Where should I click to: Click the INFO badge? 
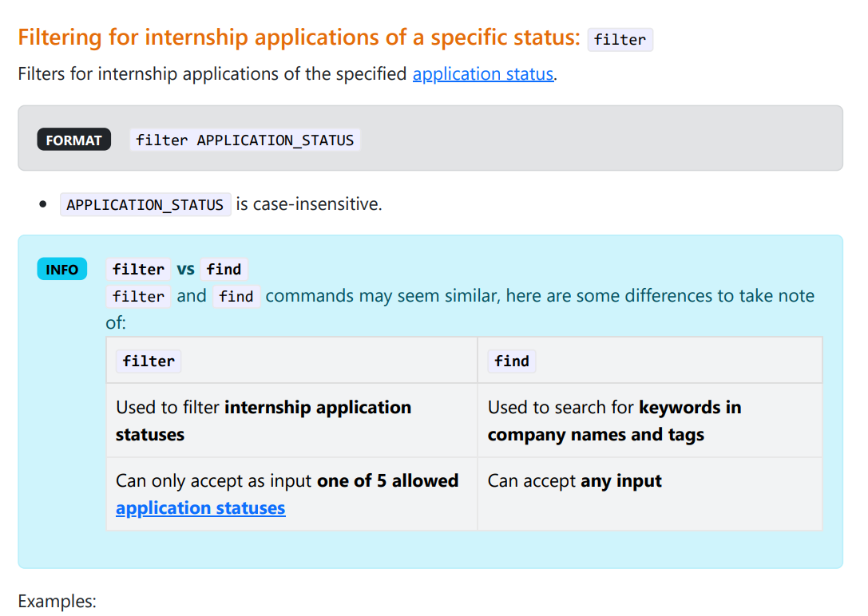(x=62, y=269)
